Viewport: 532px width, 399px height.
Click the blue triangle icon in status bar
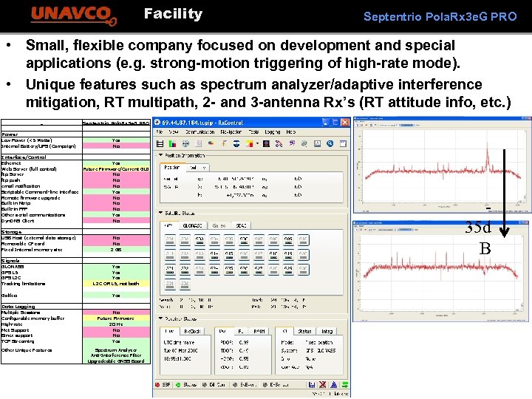(x=333, y=384)
